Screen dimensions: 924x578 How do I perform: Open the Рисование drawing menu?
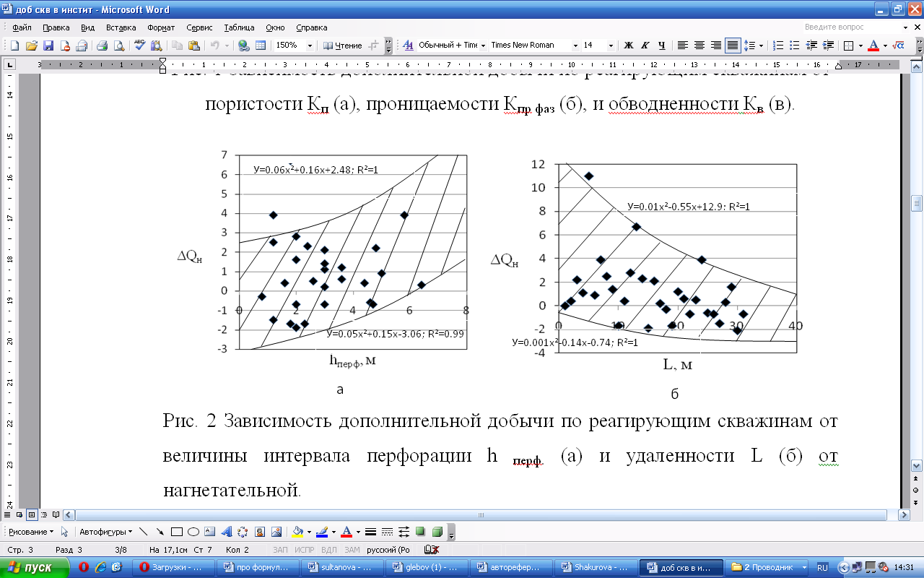tap(31, 532)
